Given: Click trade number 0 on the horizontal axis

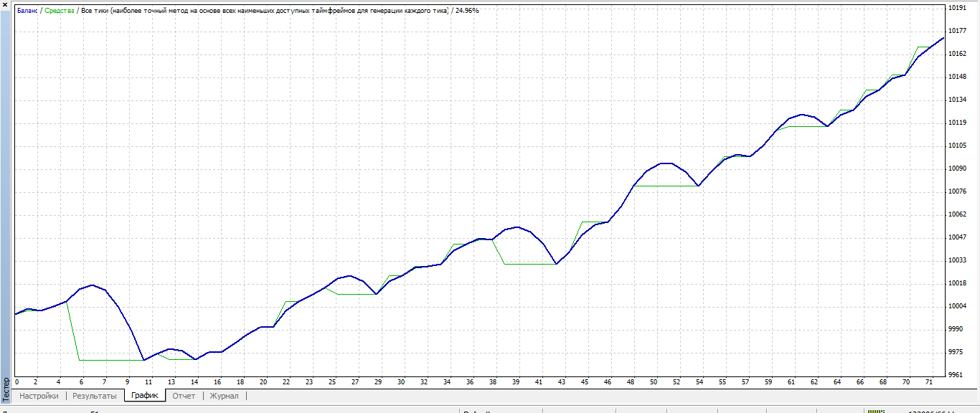Looking at the screenshot, I should (x=17, y=382).
